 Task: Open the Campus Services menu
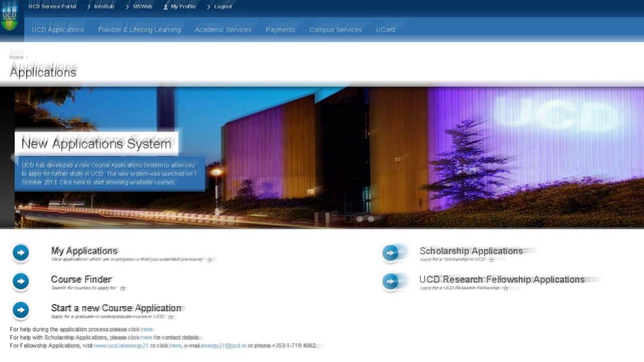pyautogui.click(x=336, y=30)
